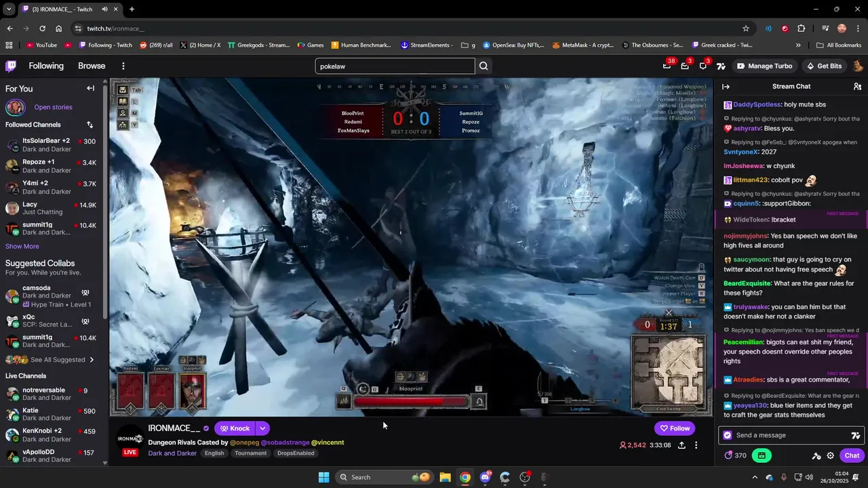Open Prime loot crown notifications
This screenshot has width=868, height=488.
point(667,66)
